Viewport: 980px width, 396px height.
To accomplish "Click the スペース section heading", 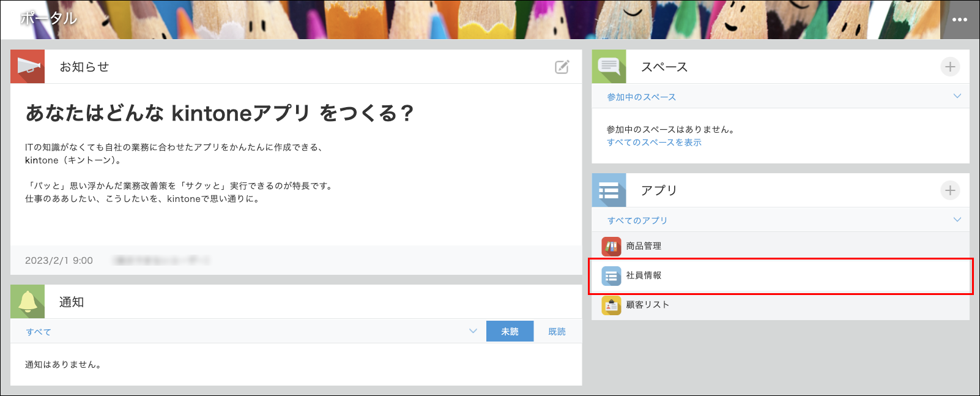I will pos(664,67).
